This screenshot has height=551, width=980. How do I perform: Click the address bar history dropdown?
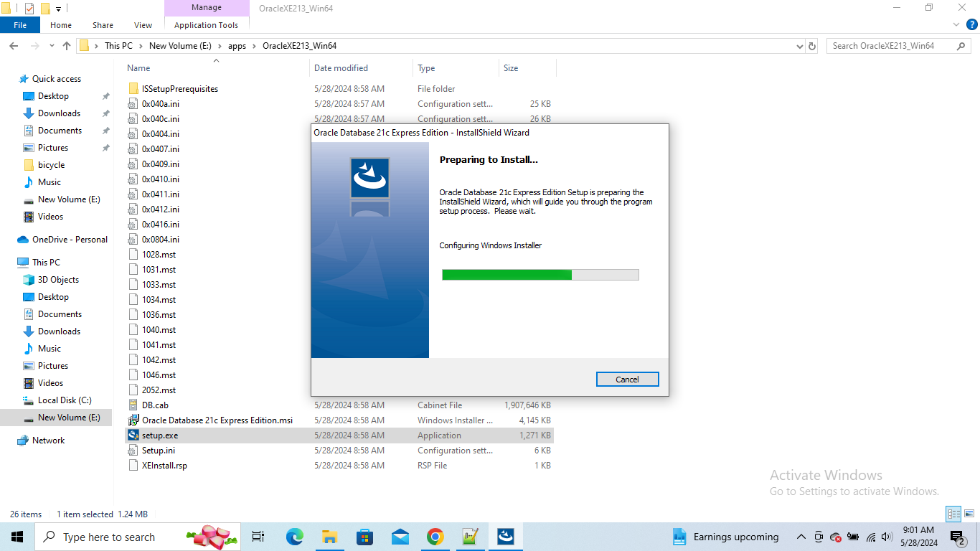click(x=800, y=46)
